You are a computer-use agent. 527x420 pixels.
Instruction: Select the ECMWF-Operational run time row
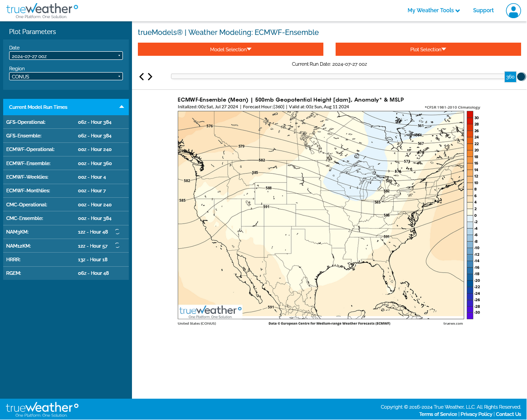pyautogui.click(x=66, y=150)
